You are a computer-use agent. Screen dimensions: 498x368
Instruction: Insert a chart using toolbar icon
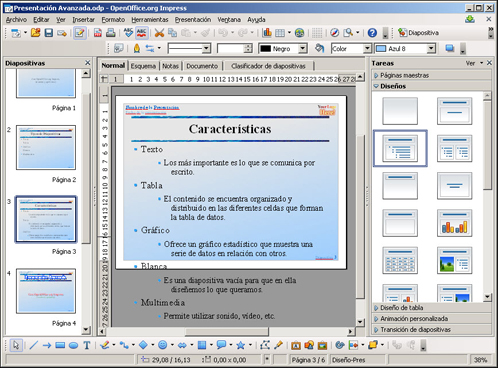[x=267, y=33]
